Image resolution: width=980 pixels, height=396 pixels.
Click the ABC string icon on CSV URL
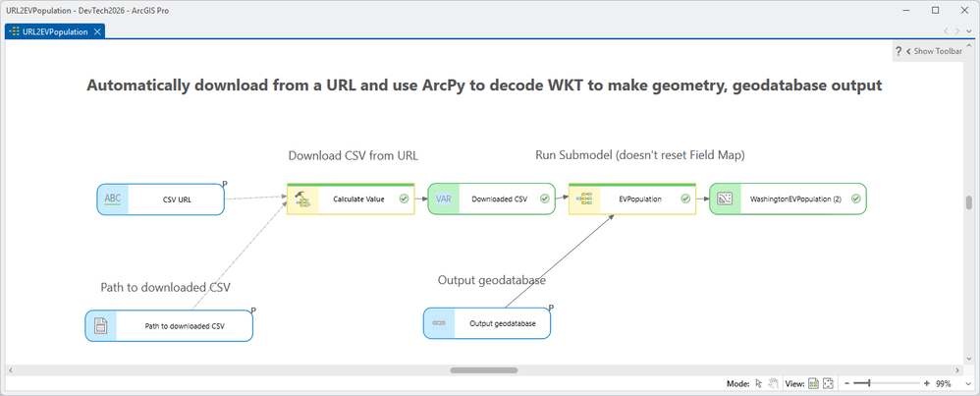[x=113, y=198]
